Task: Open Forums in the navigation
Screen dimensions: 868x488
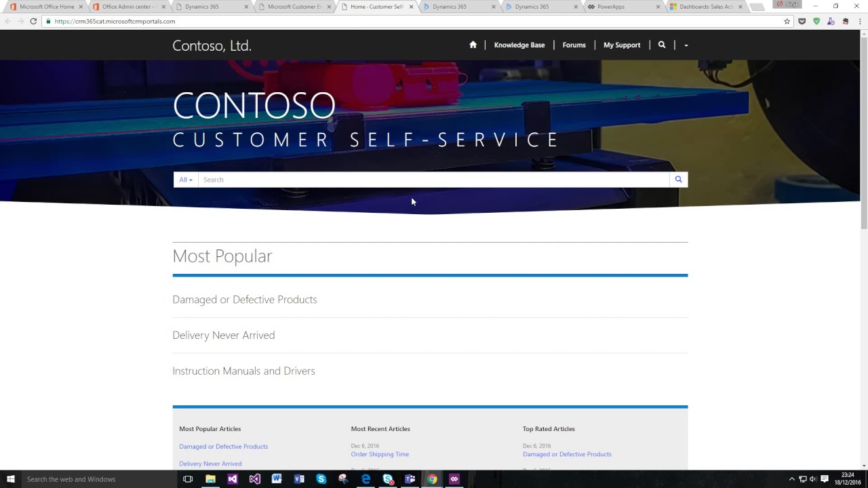Action: (574, 45)
